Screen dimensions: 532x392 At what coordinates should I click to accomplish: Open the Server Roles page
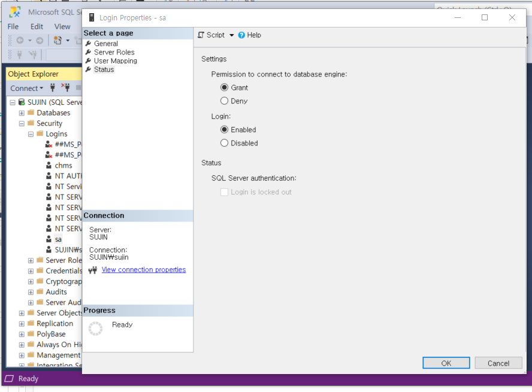114,52
